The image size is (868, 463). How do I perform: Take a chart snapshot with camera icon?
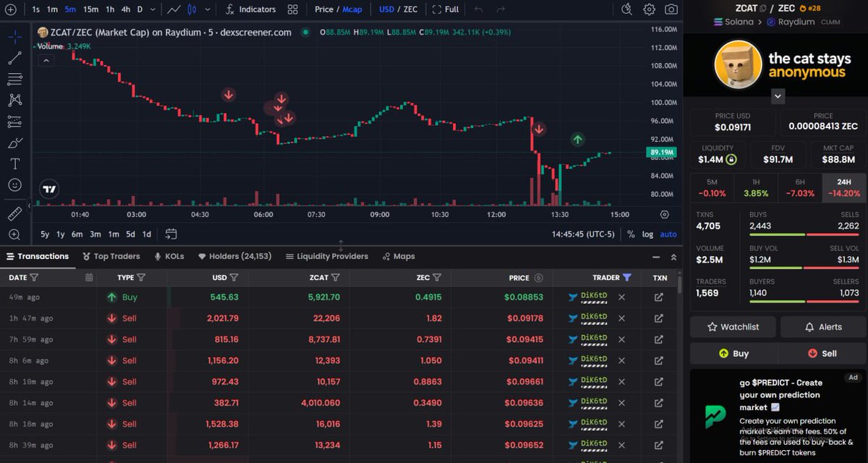[671, 9]
